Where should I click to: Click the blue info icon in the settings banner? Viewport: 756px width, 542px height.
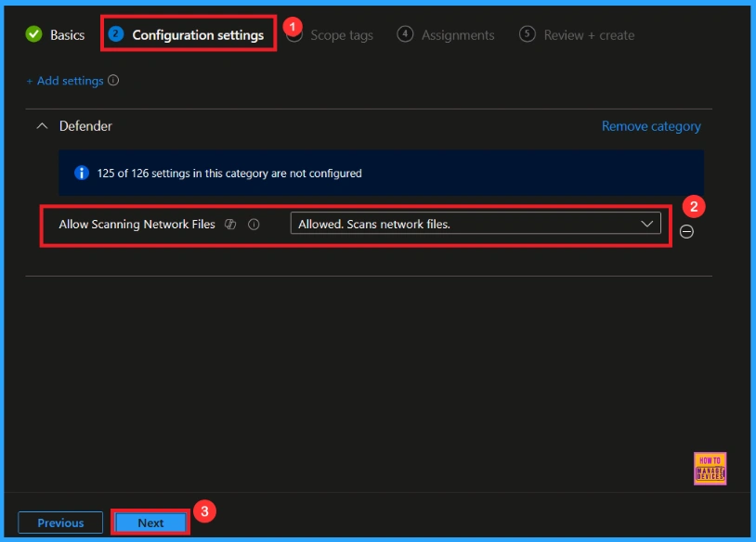tap(81, 174)
